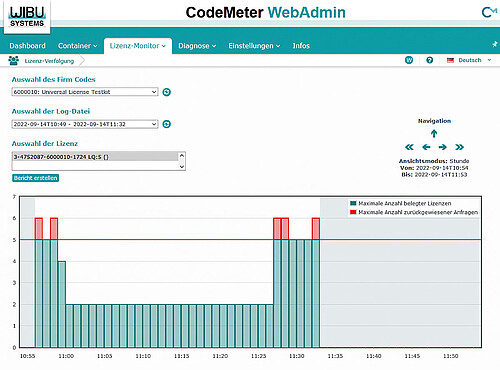Click teal legend swatch for belegter Lizenzen
Viewport: 500px width, 370px height.
click(x=353, y=203)
